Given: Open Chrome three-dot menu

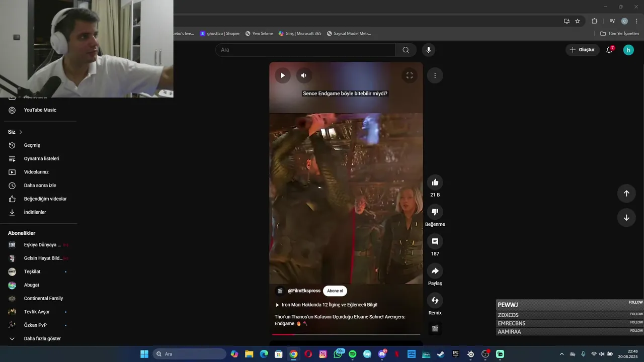Looking at the screenshot, I should [636, 21].
